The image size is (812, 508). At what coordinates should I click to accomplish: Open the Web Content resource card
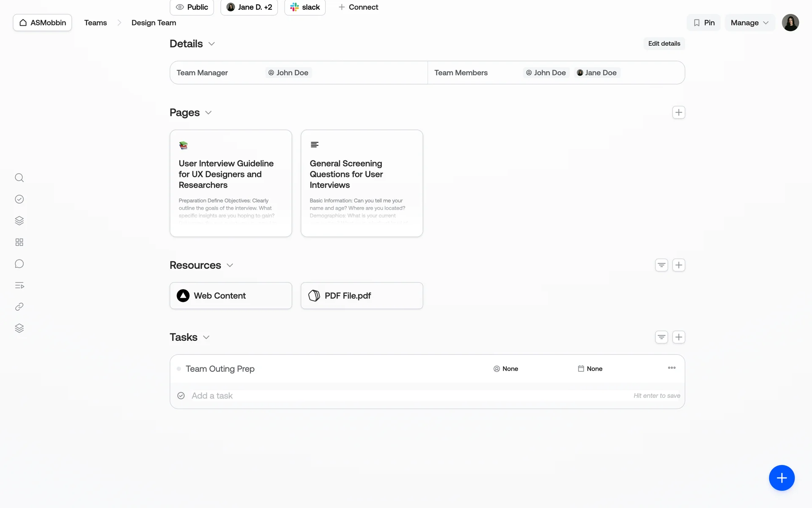(x=231, y=296)
